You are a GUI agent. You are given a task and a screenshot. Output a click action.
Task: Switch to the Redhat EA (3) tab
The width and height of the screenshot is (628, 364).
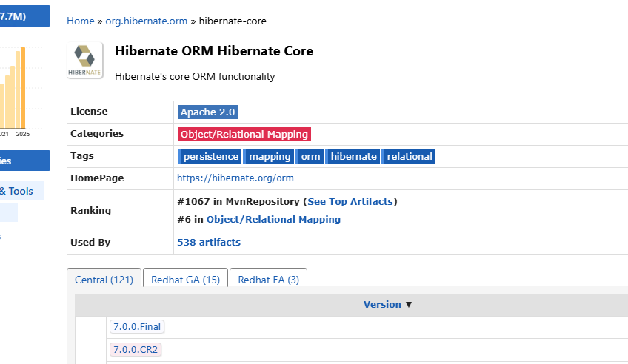pyautogui.click(x=268, y=279)
